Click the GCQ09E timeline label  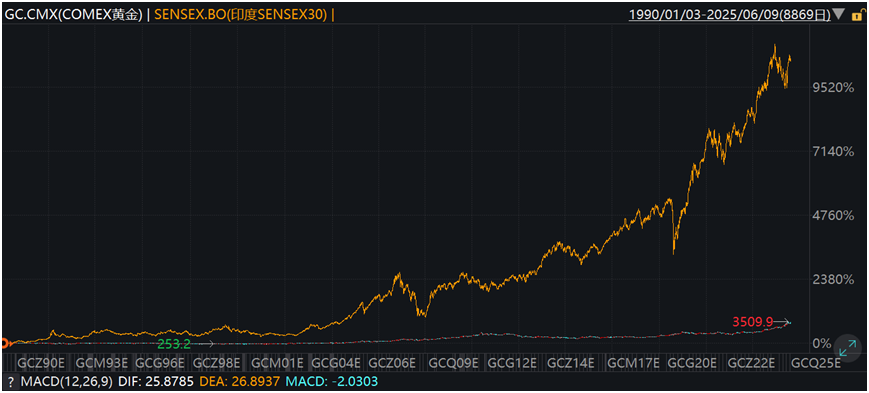453,363
